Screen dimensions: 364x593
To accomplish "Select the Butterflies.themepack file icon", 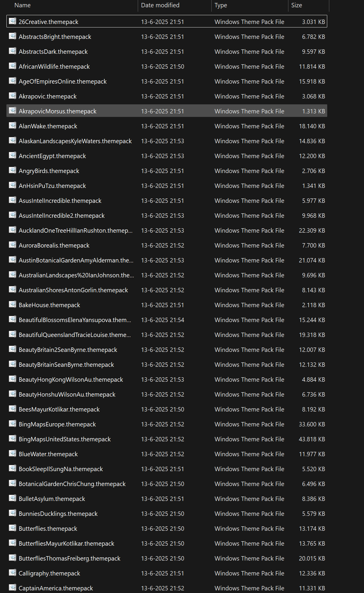I will coord(12,528).
